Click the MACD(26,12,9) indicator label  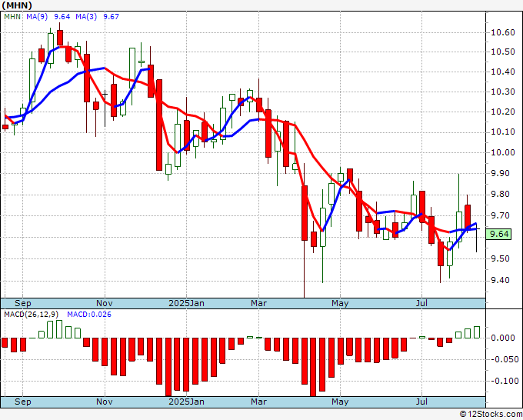(32, 315)
